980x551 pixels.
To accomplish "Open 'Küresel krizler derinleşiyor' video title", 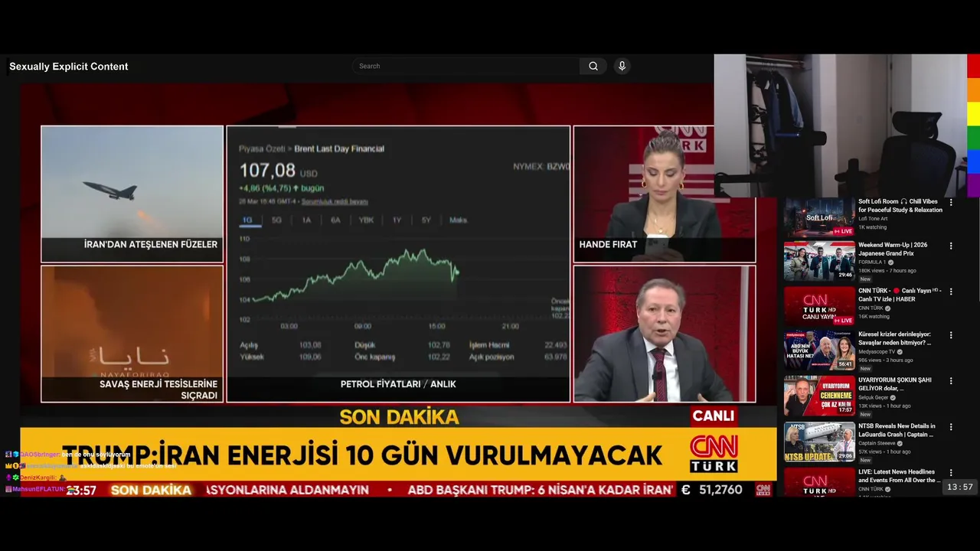I will pyautogui.click(x=895, y=338).
